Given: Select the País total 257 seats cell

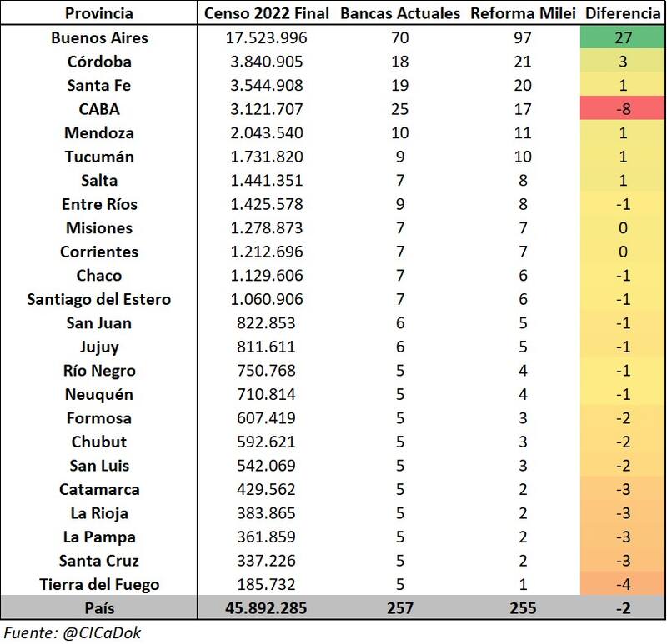Looking at the screenshot, I should point(399,608).
